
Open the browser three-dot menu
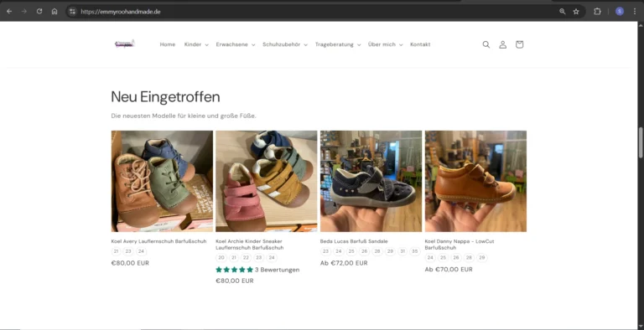[x=635, y=12]
